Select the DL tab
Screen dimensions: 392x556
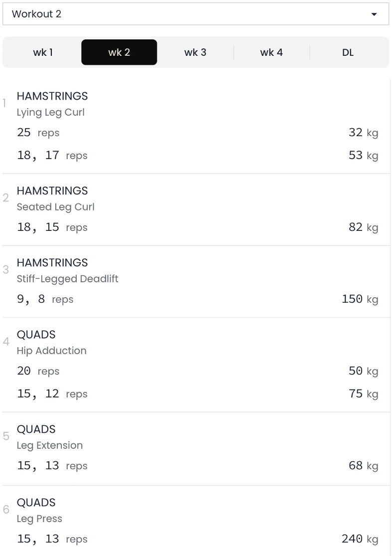[x=348, y=52]
